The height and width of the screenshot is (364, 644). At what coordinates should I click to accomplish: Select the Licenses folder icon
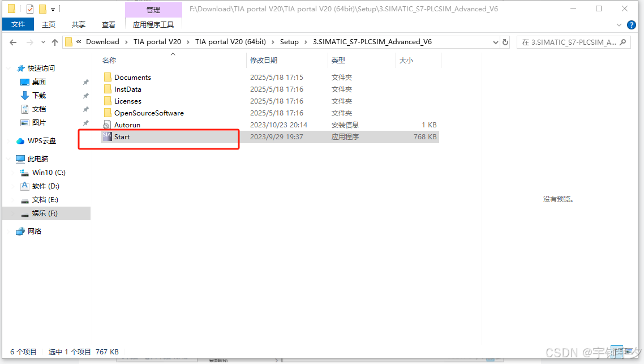coord(107,101)
